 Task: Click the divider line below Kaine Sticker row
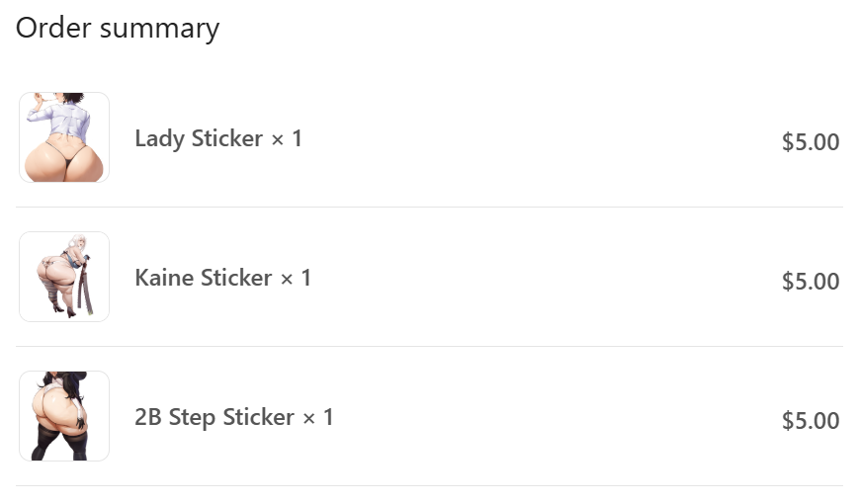coord(429,347)
